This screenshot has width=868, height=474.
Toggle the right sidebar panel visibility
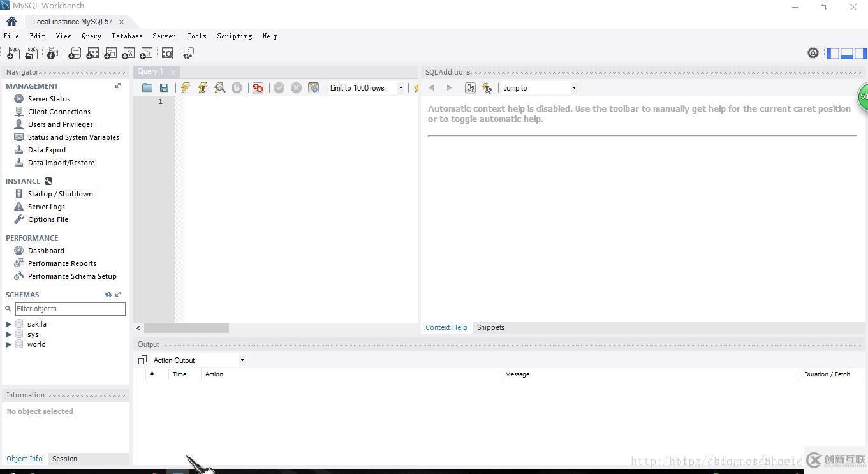click(x=860, y=54)
